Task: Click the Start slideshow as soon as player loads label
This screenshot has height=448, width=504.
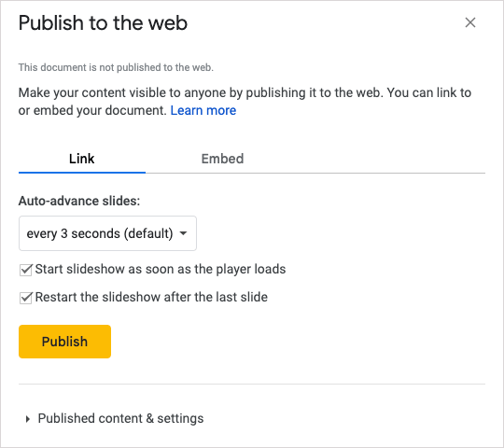Action: (161, 270)
